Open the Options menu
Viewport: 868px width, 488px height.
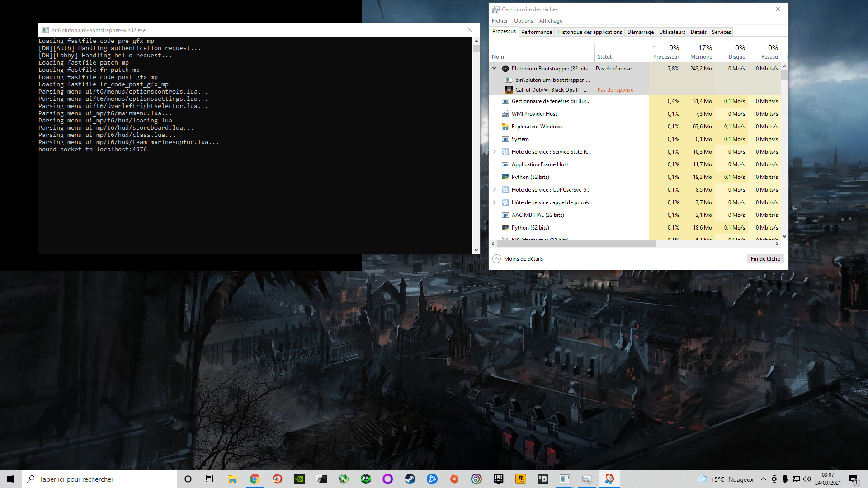pos(523,21)
